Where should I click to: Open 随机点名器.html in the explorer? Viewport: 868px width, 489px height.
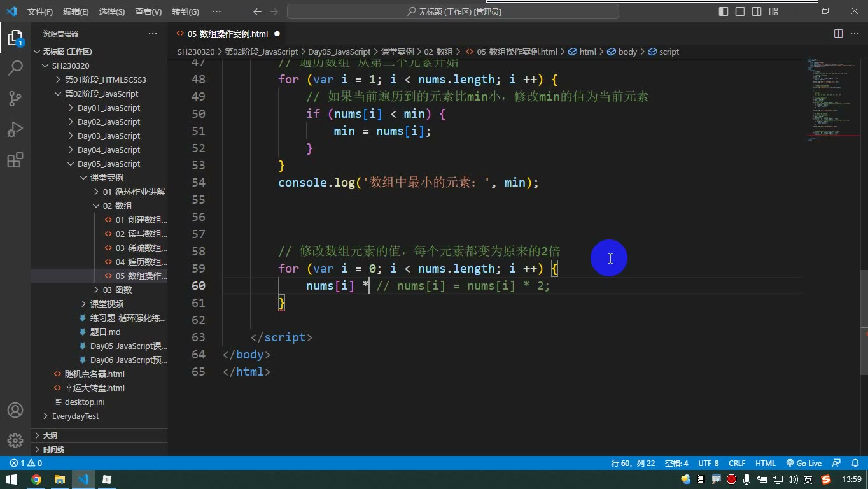pos(99,374)
